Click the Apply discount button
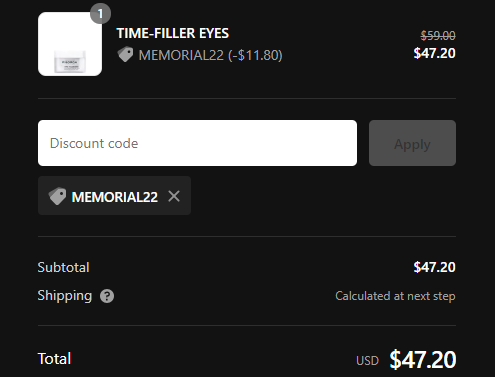This screenshot has height=377, width=495. point(412,143)
